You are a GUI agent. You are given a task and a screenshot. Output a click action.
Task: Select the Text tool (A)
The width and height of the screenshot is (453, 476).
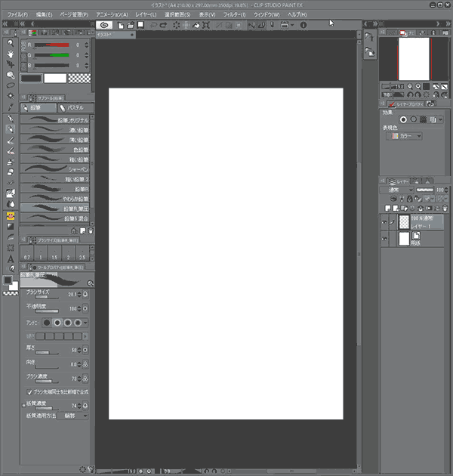pyautogui.click(x=11, y=259)
